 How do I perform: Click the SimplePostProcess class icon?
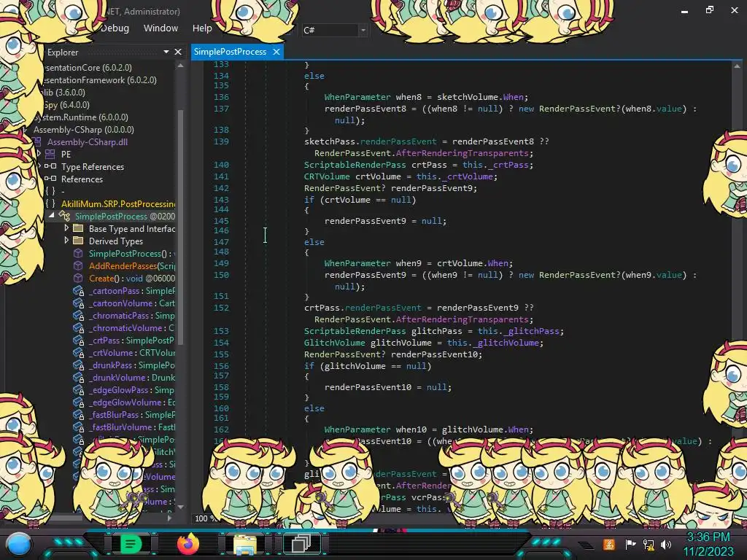(x=64, y=216)
